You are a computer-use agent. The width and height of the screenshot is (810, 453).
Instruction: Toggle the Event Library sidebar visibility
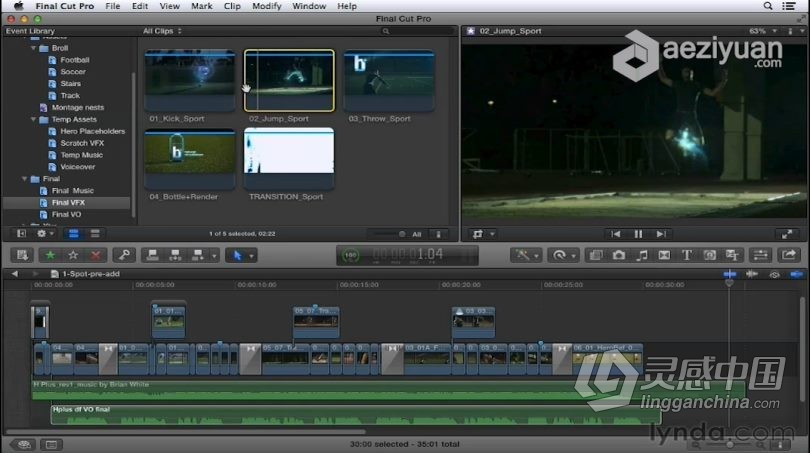click(x=21, y=233)
